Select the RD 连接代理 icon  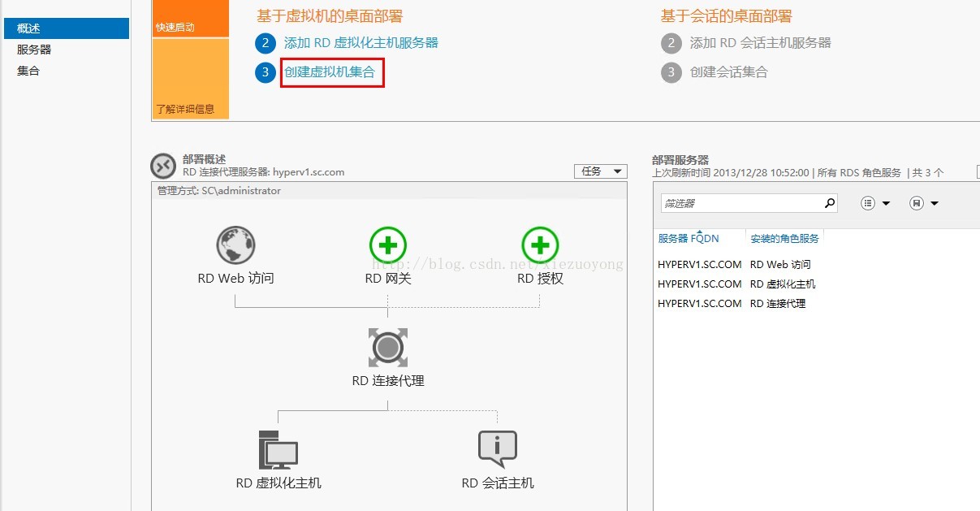click(x=388, y=348)
